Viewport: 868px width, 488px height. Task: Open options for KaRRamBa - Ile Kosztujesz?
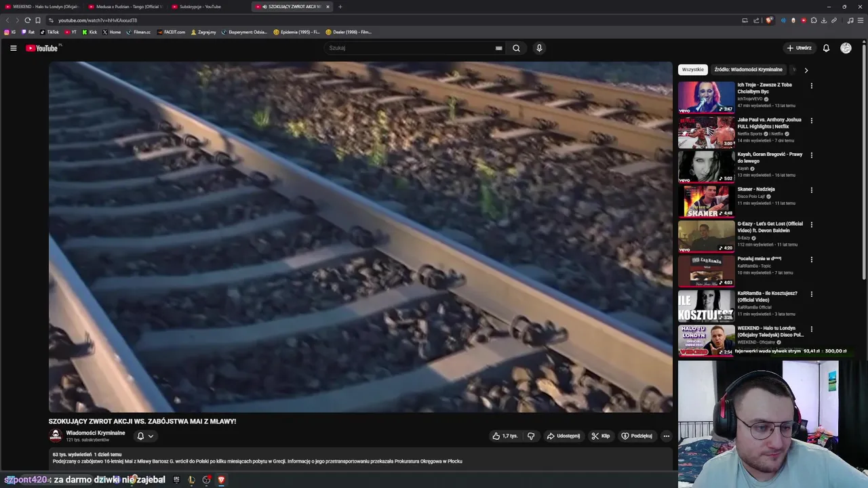[x=811, y=295]
